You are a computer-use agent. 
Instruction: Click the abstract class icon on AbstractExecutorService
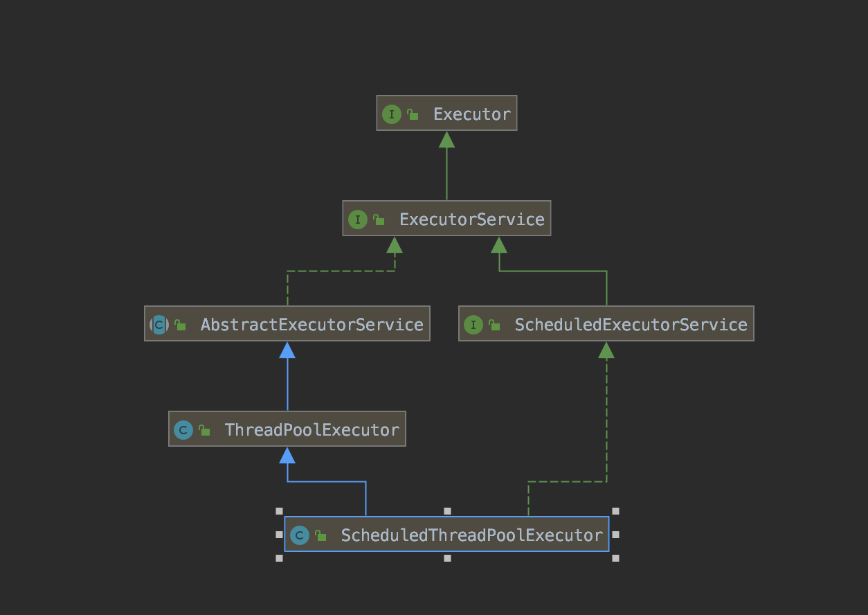click(x=159, y=325)
